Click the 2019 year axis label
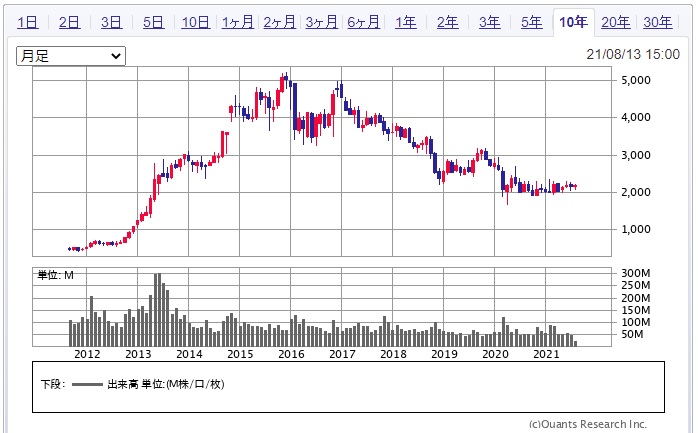 point(444,354)
